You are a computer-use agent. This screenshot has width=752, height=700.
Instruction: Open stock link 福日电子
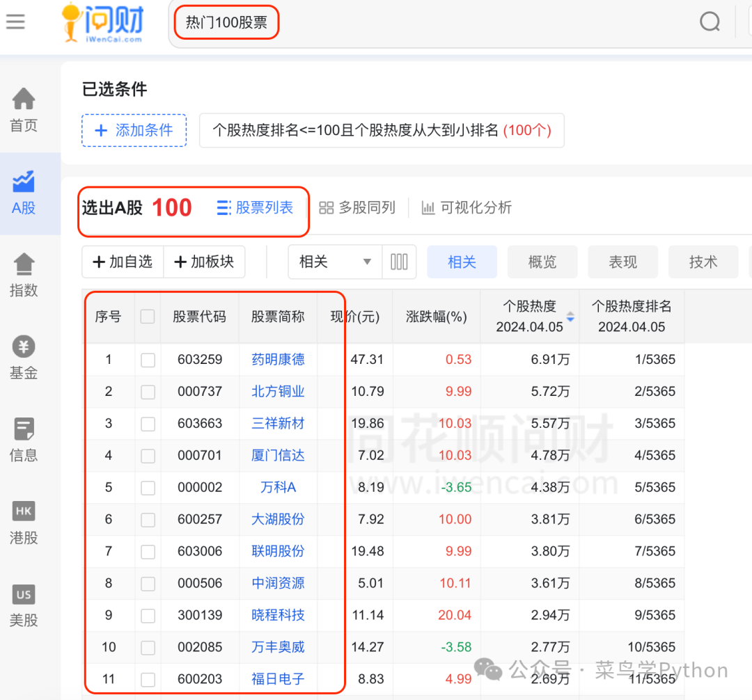click(278, 679)
